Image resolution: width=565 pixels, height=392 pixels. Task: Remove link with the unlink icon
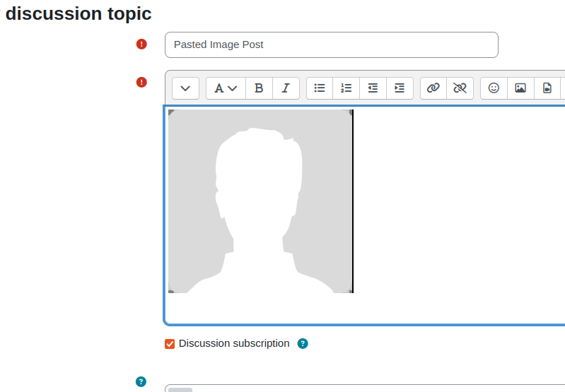460,88
